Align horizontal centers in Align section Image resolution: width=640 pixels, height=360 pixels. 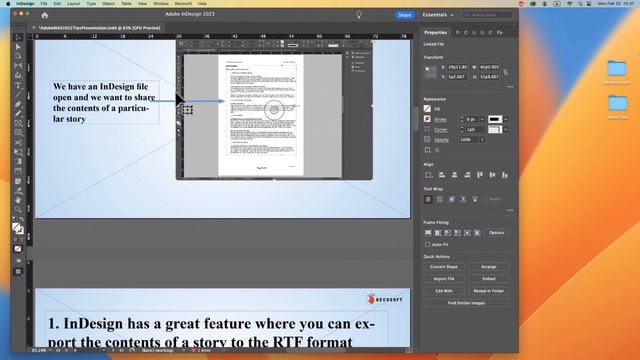454,175
